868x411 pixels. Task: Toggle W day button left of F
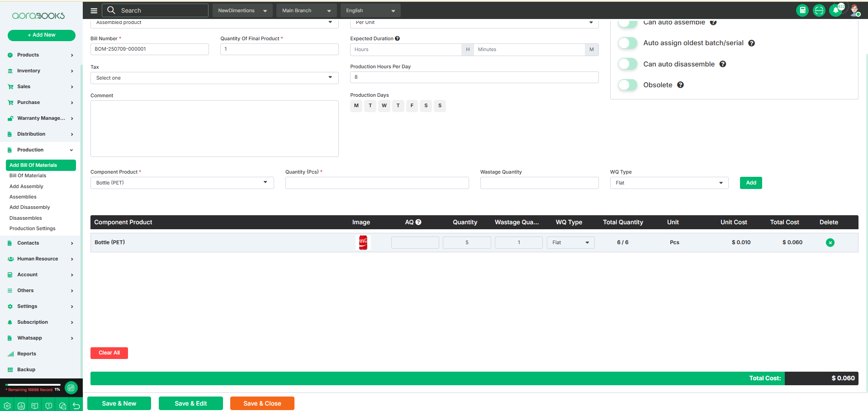coord(384,106)
